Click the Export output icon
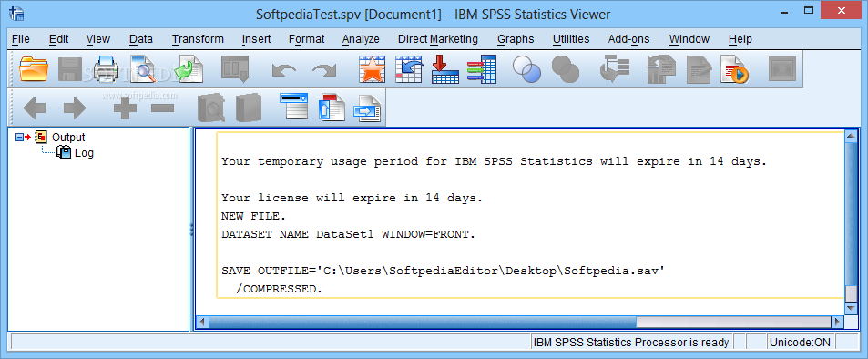 [189, 69]
